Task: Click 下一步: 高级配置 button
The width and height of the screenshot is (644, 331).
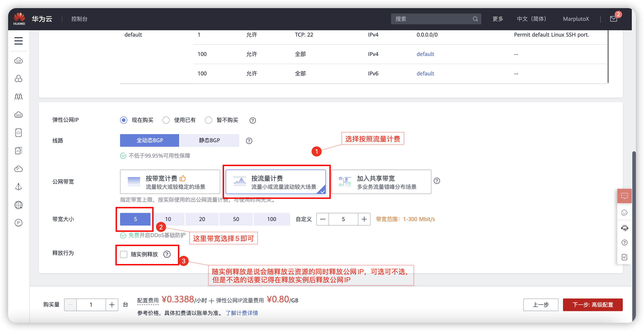Action: 593,305
